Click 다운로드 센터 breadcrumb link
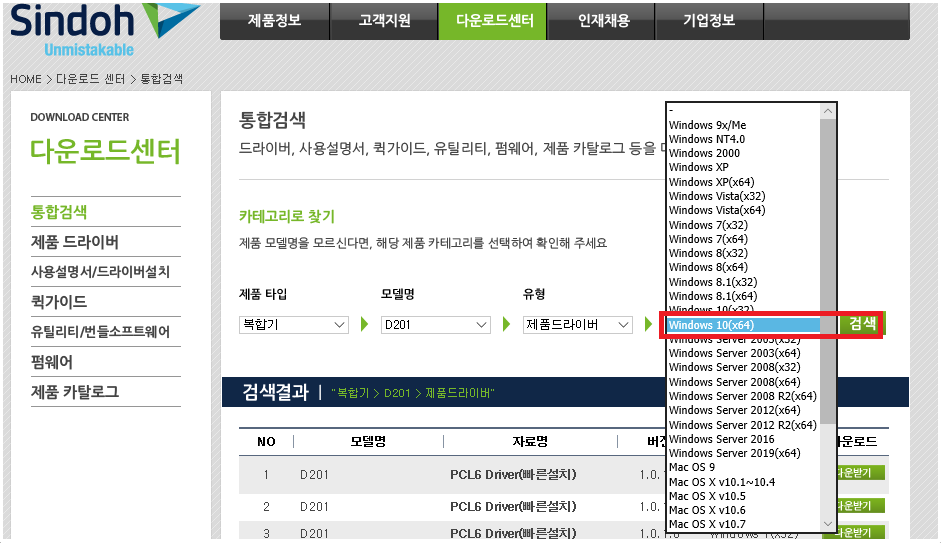The image size is (941, 543). [x=91, y=79]
